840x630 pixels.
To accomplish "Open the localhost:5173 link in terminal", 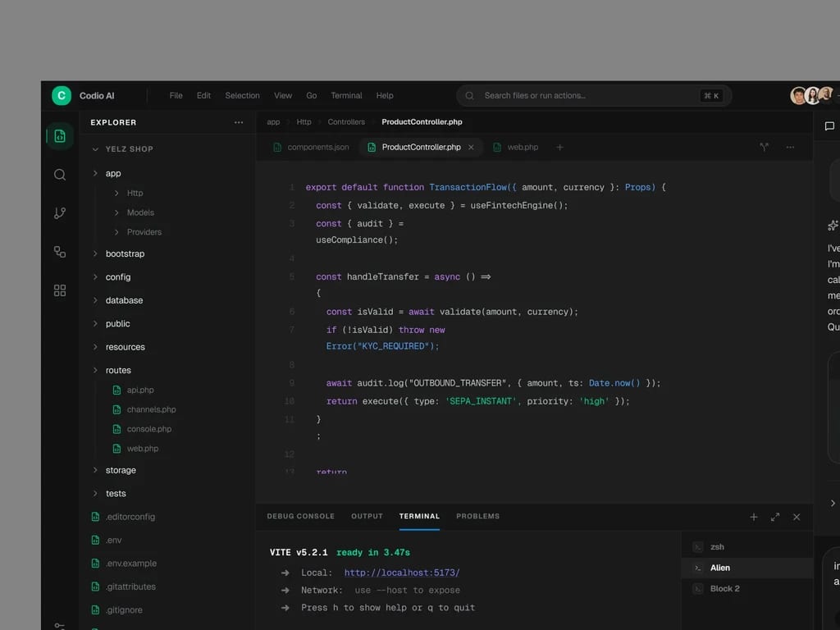I will pos(402,573).
